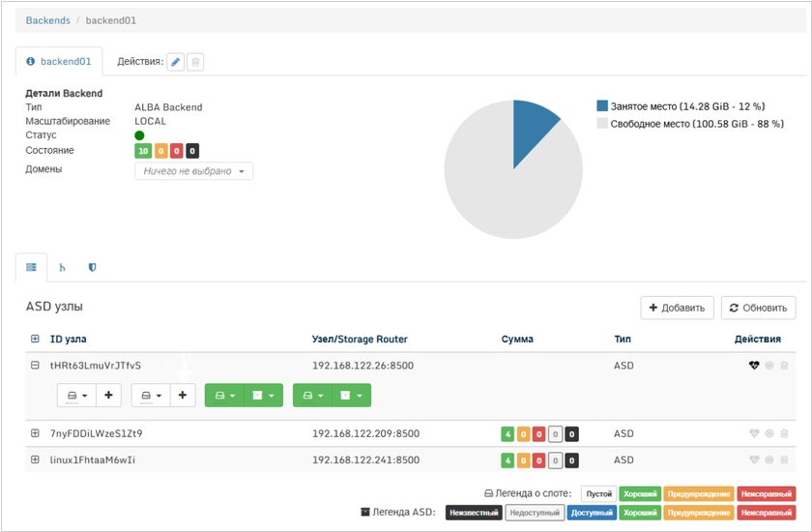Switch to the list icon ASD nodes tab
The width and height of the screenshot is (812, 532).
[31, 267]
